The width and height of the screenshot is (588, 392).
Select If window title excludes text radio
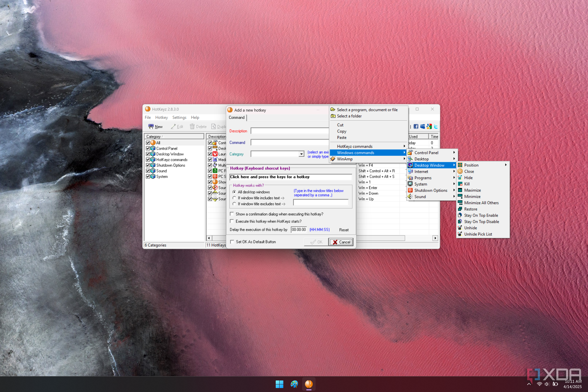click(x=234, y=204)
